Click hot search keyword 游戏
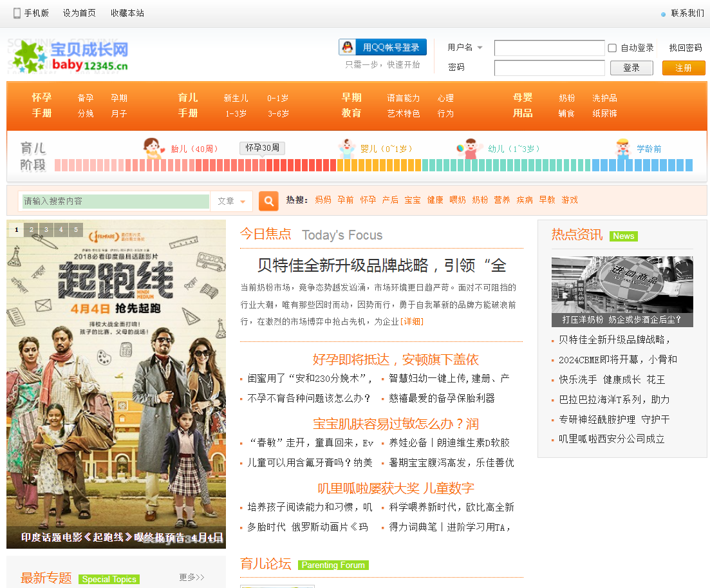710x588 pixels. [570, 200]
